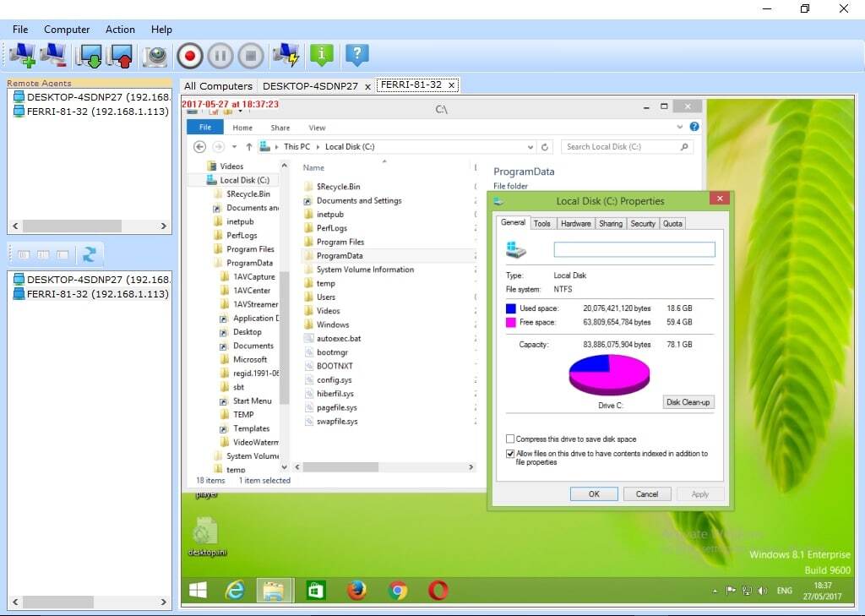Switch to the All Computers tab
The height and width of the screenshot is (616, 865).
pos(218,85)
